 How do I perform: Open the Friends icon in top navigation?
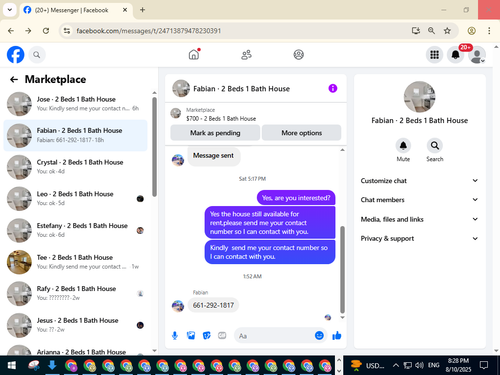246,55
